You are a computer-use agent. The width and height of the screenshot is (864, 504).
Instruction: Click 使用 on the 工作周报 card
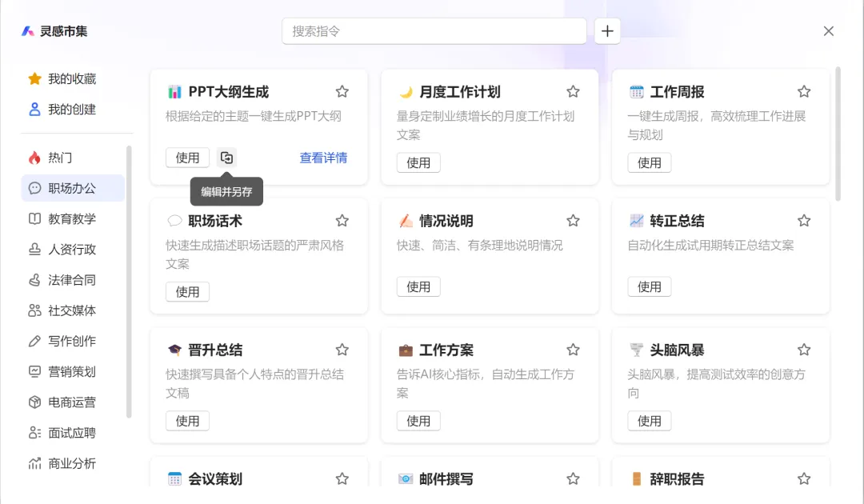pos(649,162)
